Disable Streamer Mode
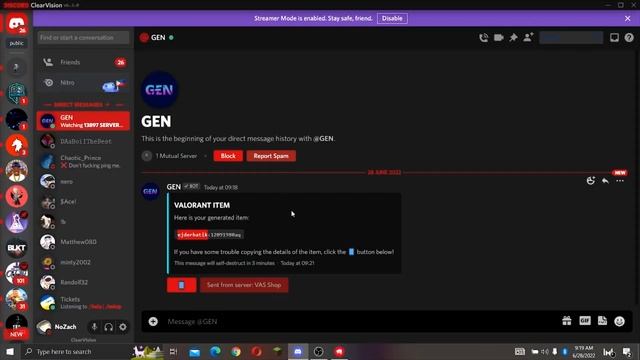The height and width of the screenshot is (360, 640). pos(392,18)
